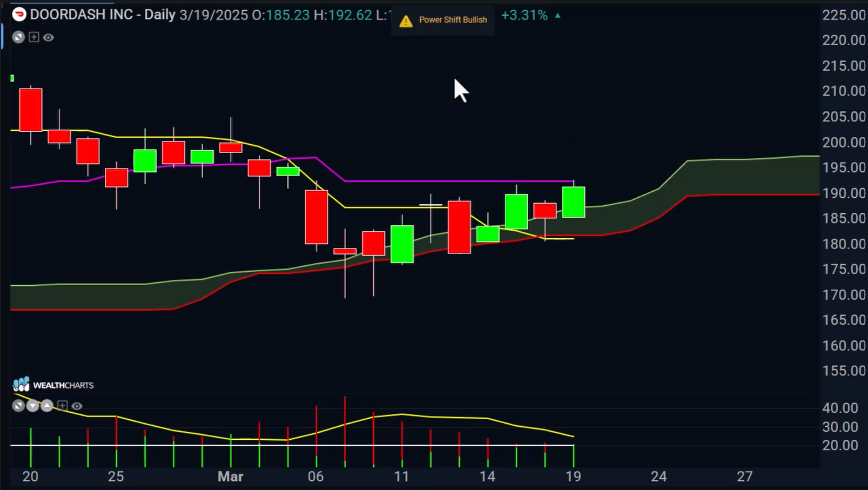The height and width of the screenshot is (490, 868).
Task: Maximize the volume pane with its expand icon
Action: pyautogui.click(x=18, y=405)
